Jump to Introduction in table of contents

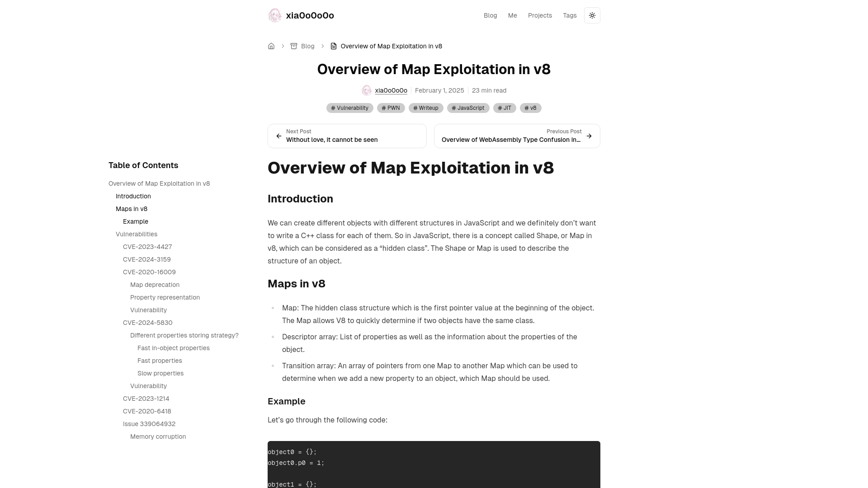[133, 196]
